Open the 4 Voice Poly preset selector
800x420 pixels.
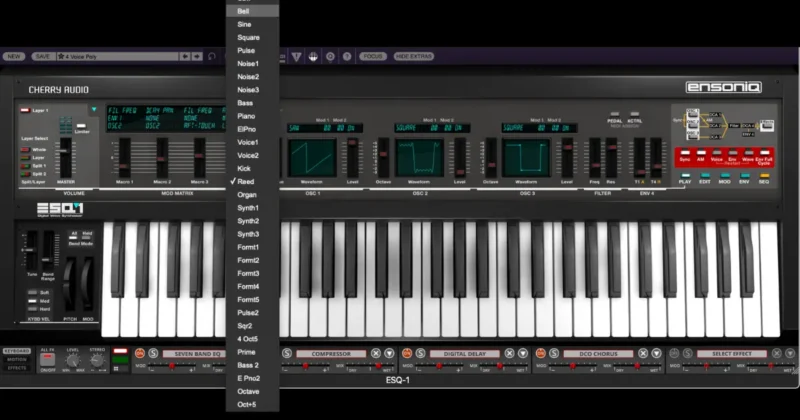click(118, 57)
